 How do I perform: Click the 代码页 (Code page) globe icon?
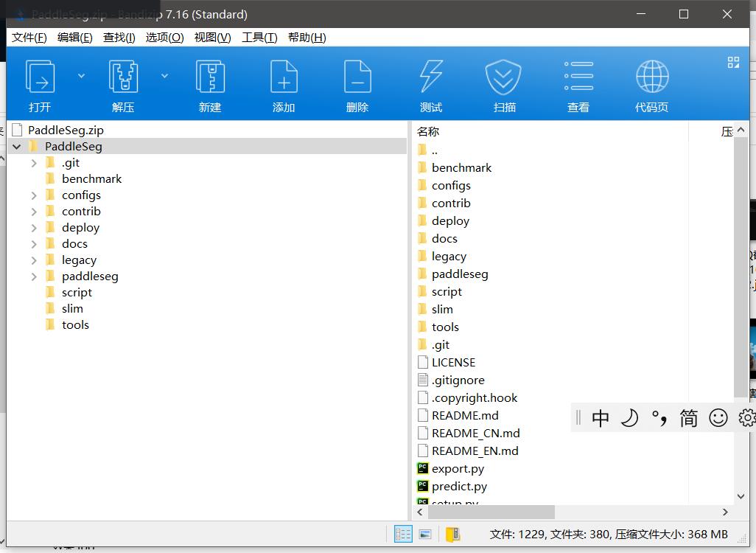click(x=652, y=76)
